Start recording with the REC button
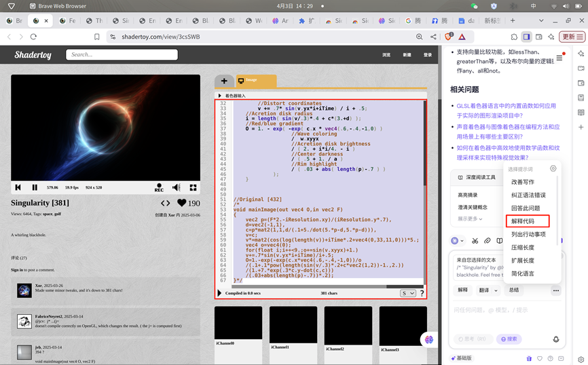Image resolution: width=588 pixels, height=365 pixels. tap(159, 188)
